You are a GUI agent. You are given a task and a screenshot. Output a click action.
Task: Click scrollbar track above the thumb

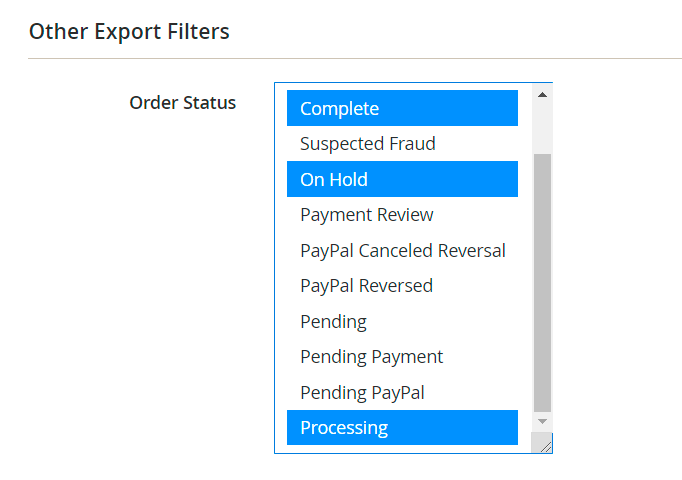pyautogui.click(x=543, y=128)
